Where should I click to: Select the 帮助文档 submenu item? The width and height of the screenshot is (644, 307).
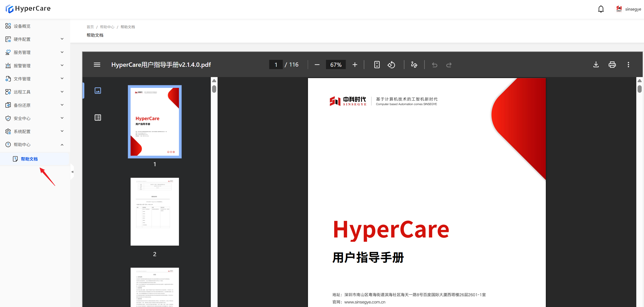tap(29, 159)
